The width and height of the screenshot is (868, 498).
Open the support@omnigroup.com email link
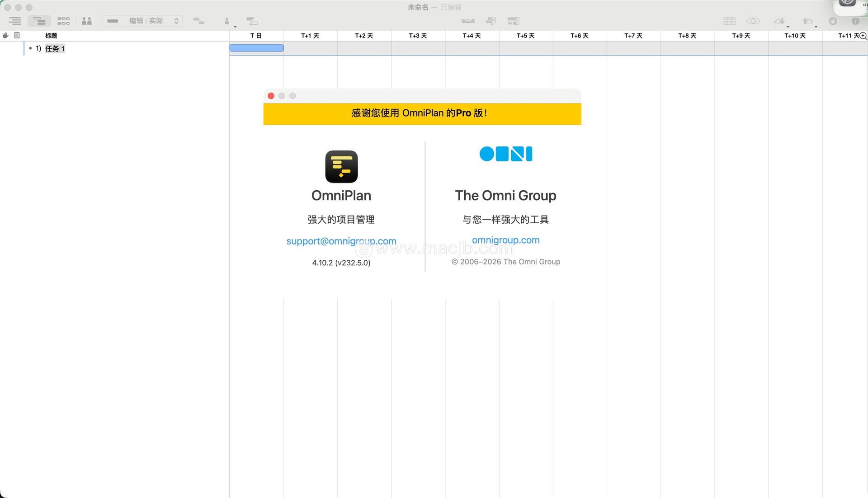341,241
